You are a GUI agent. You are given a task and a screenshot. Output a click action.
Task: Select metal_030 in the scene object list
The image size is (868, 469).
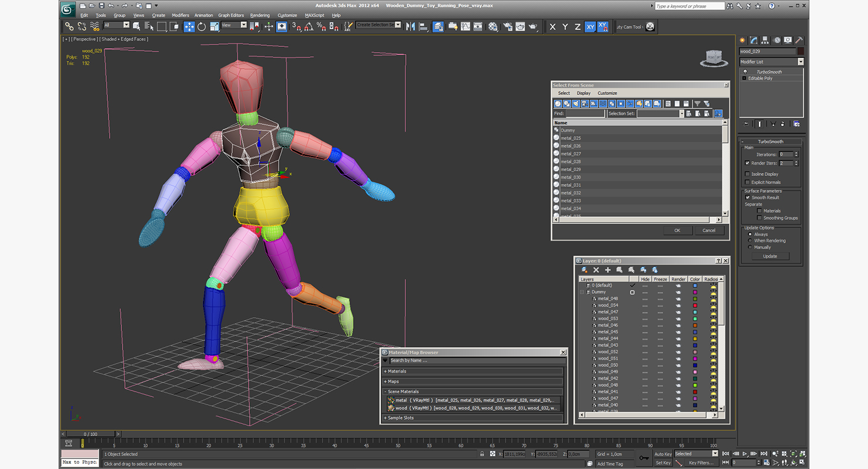571,177
